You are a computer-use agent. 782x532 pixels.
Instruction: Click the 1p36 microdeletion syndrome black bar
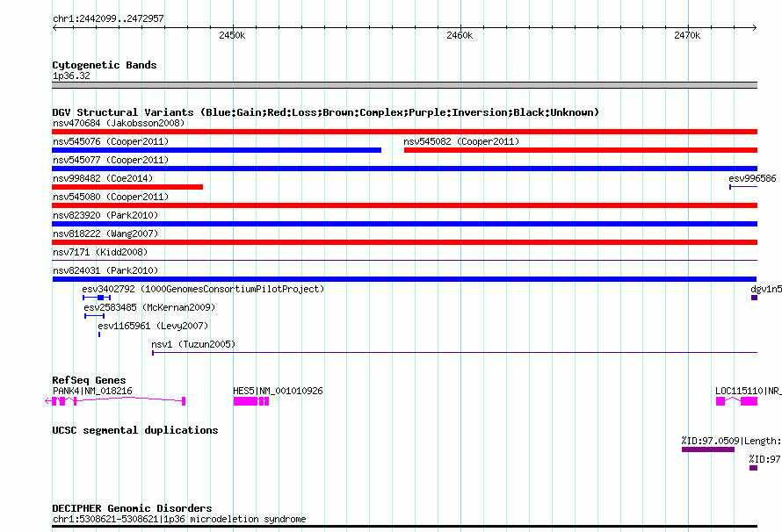tap(404, 526)
